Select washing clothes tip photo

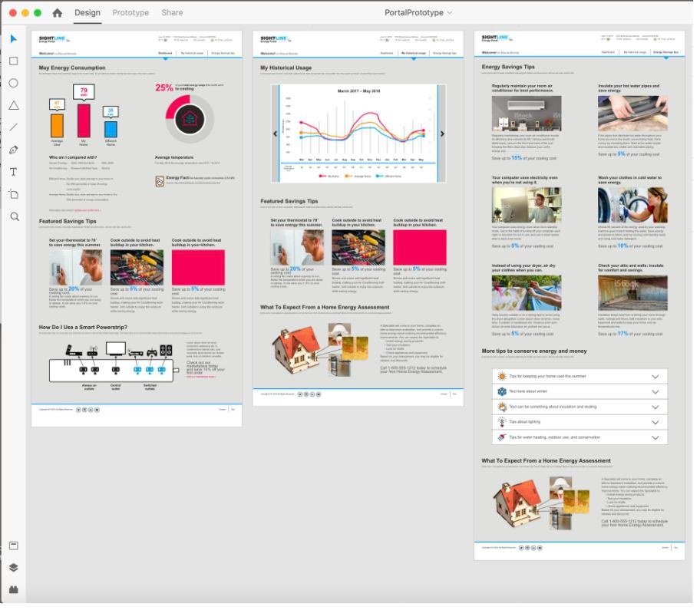click(639, 206)
